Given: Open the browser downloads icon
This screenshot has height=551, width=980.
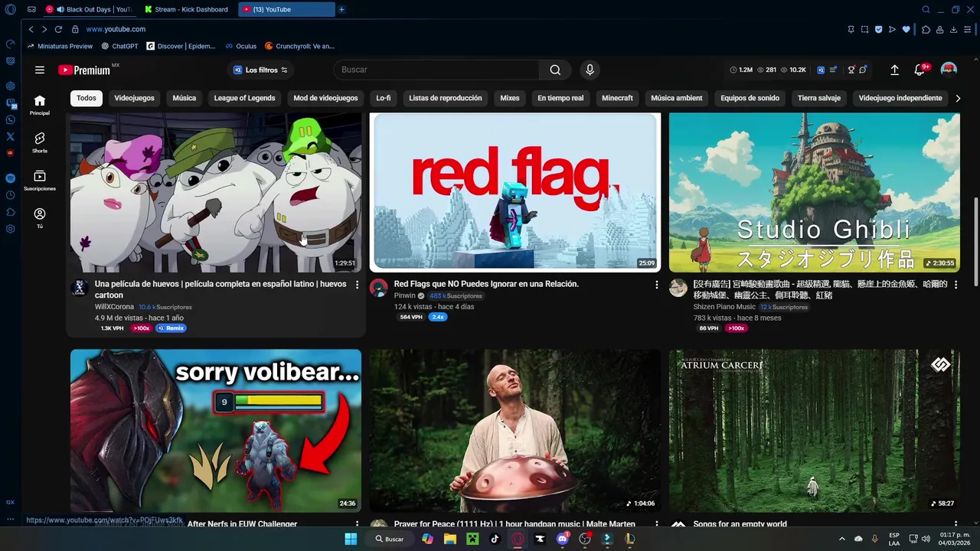Looking at the screenshot, I should 954,29.
